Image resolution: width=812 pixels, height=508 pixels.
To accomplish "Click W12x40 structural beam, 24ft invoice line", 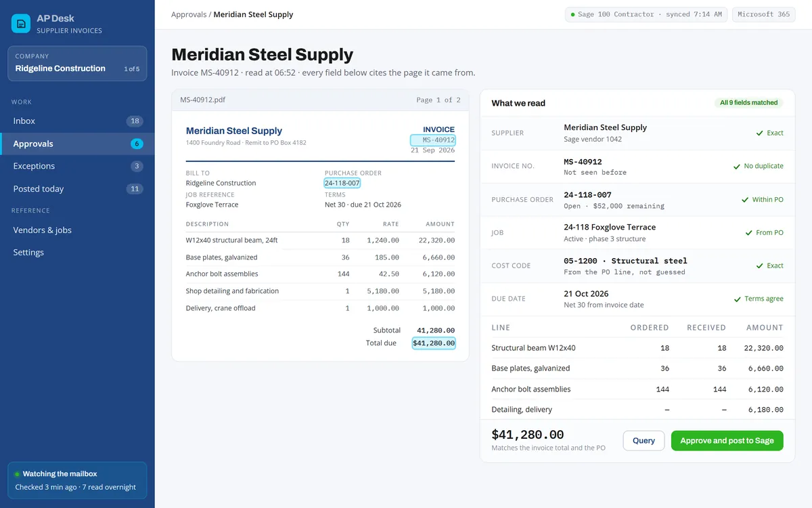I will pos(320,240).
